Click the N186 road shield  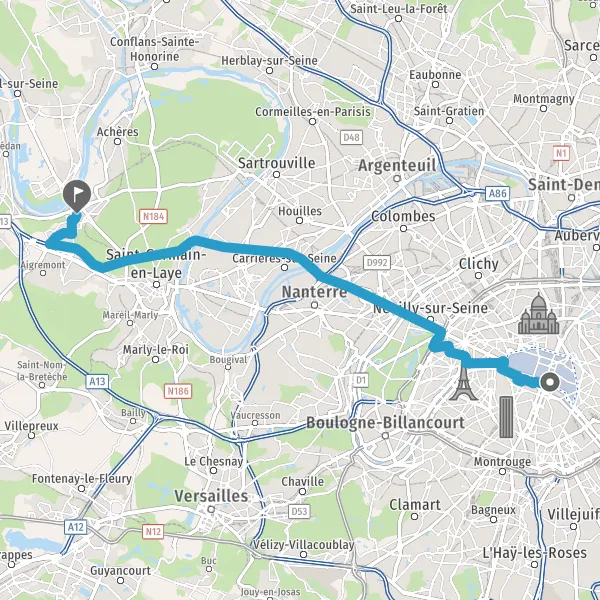(178, 391)
